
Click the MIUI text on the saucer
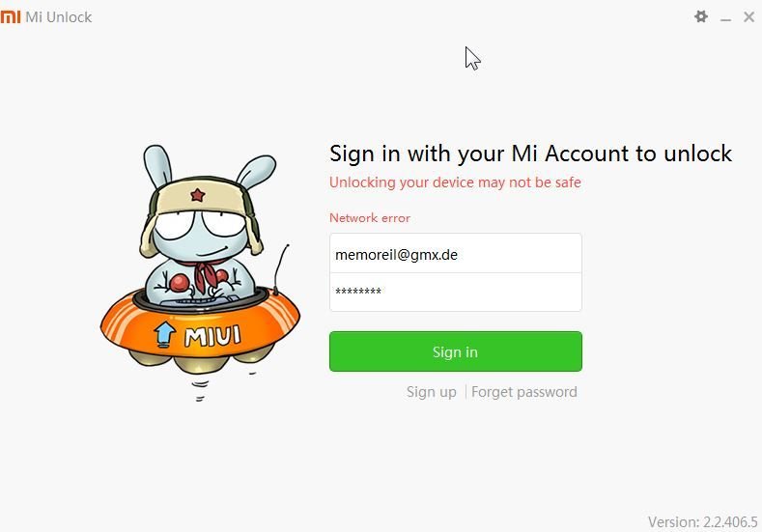(212, 336)
